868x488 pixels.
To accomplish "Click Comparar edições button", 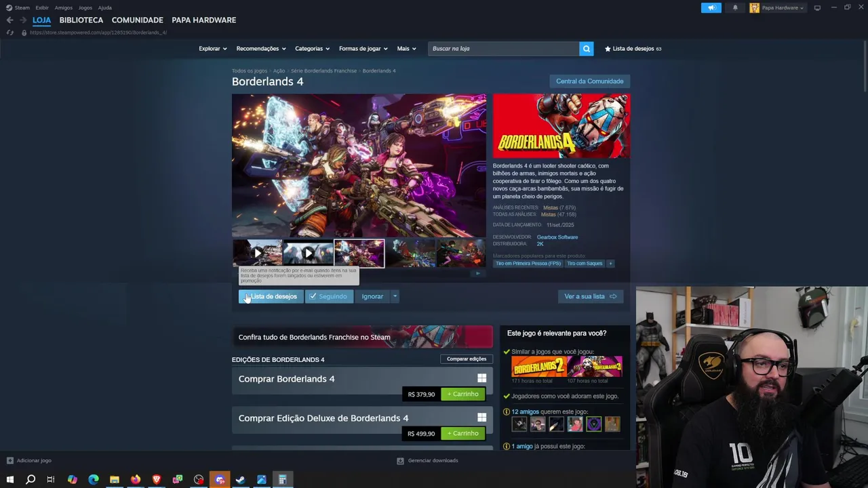I will click(467, 359).
